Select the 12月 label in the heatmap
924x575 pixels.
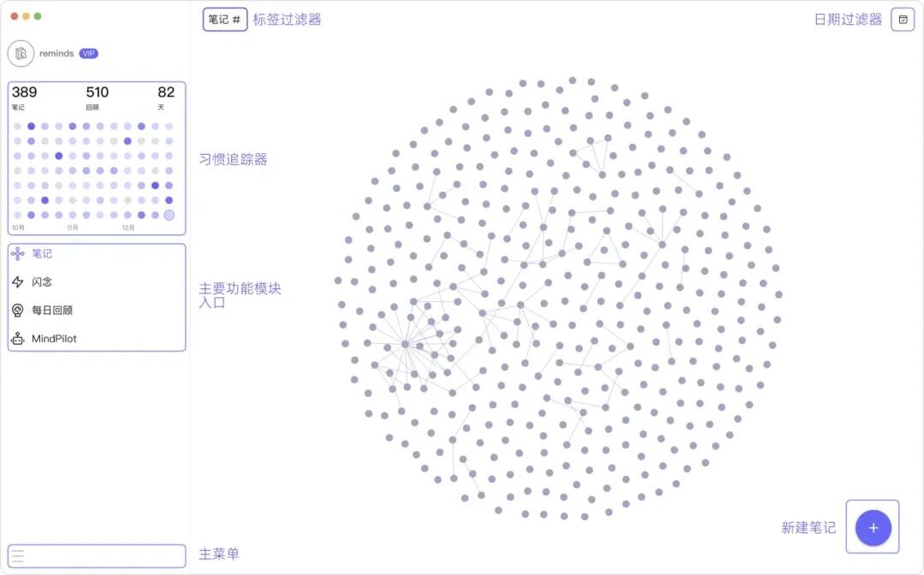pyautogui.click(x=130, y=228)
